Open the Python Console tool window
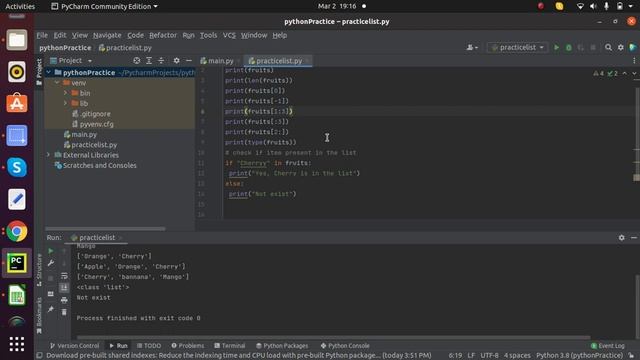The width and height of the screenshot is (640, 360). (345, 346)
